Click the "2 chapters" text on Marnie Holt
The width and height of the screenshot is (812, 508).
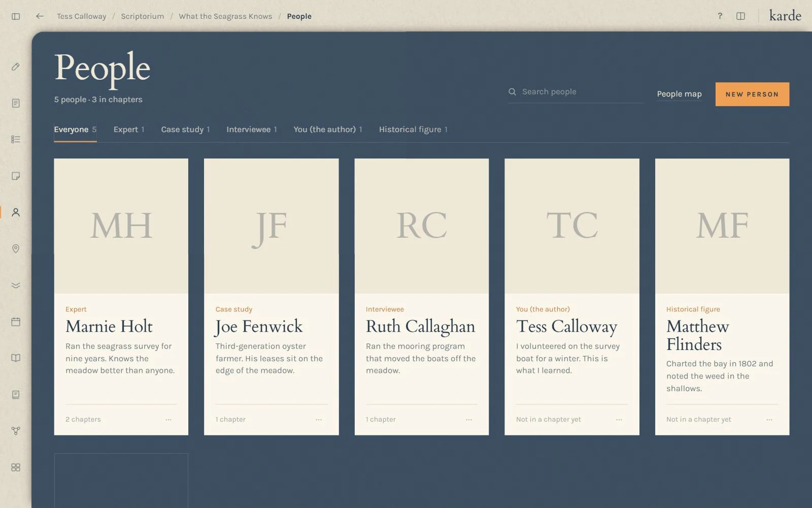(x=83, y=420)
